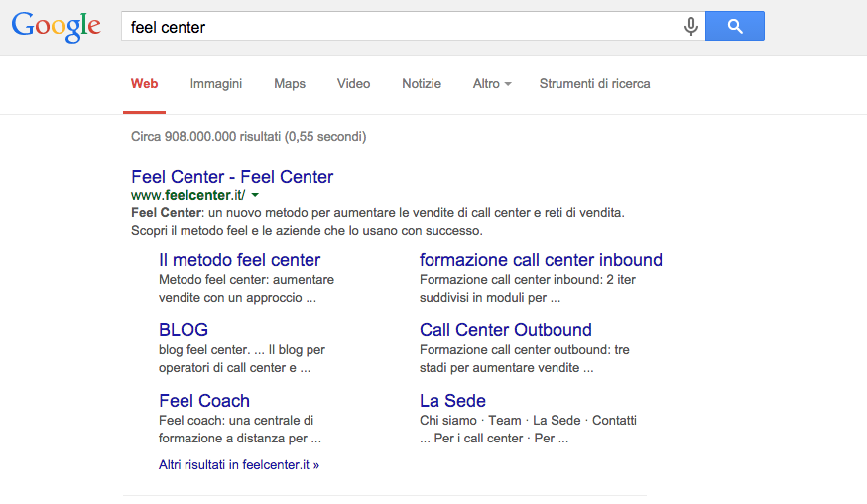This screenshot has width=867, height=504.
Task: Open the Call Center Outbound link
Action: click(505, 329)
